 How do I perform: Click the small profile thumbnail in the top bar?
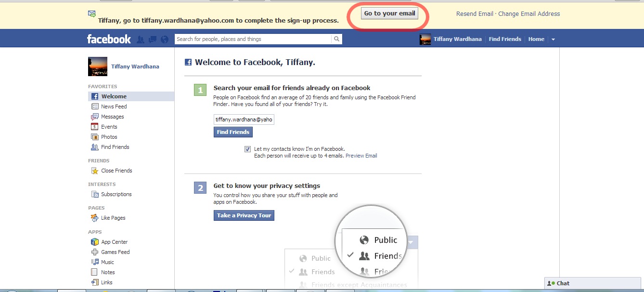[425, 40]
